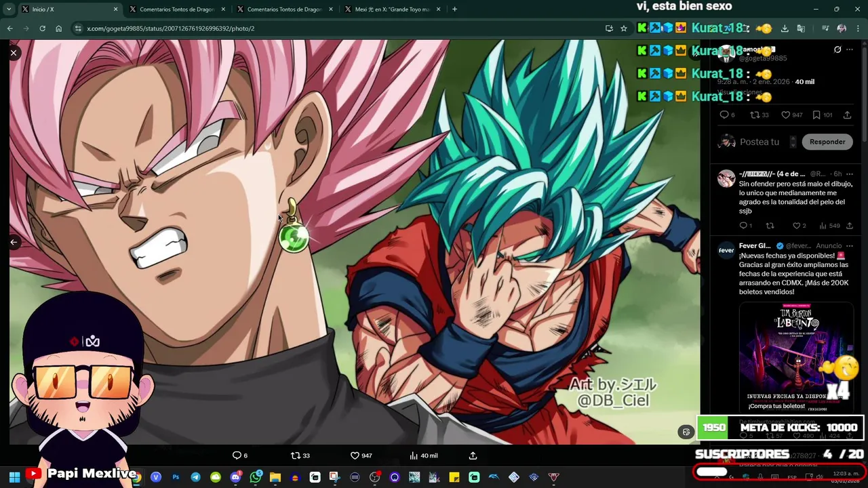Open the post's three-dot more menu
Screen dimensions: 868x488
850,49
